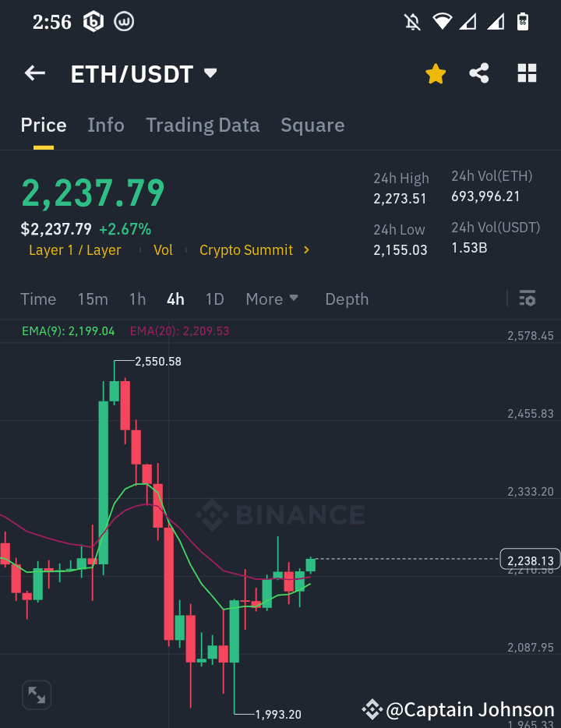The width and height of the screenshot is (561, 728).
Task: Open the grid layout icon
Action: 527,73
